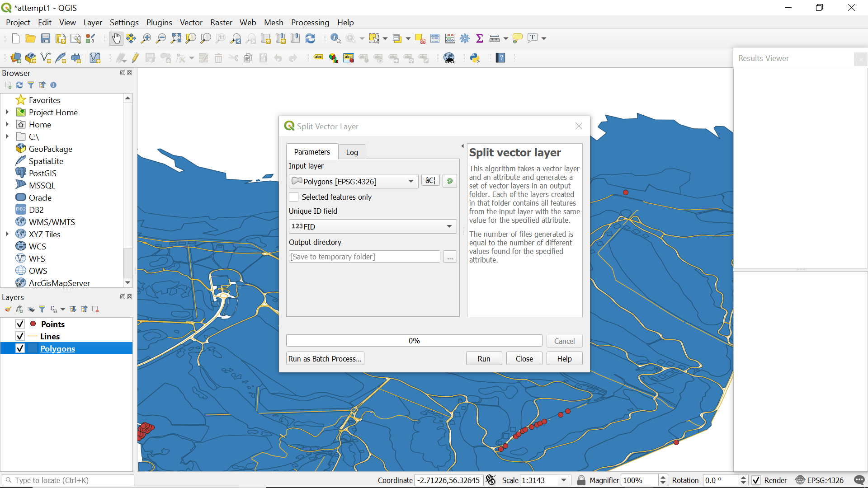Viewport: 868px width, 488px height.
Task: Open the Input layer Polygons dropdown
Action: pos(354,181)
